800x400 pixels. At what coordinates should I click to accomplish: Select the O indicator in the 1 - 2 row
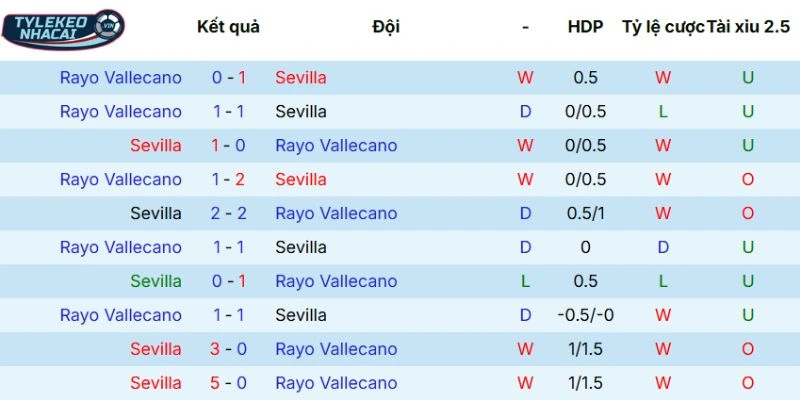[748, 179]
